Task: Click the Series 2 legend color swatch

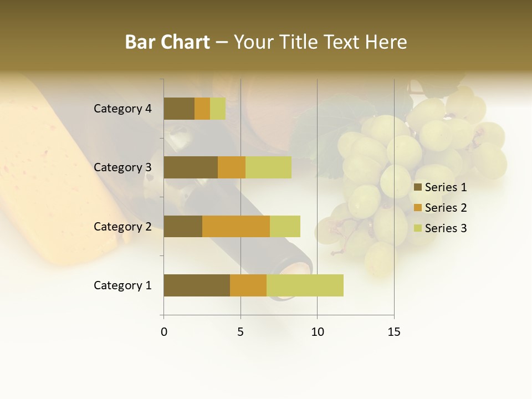Action: click(418, 208)
